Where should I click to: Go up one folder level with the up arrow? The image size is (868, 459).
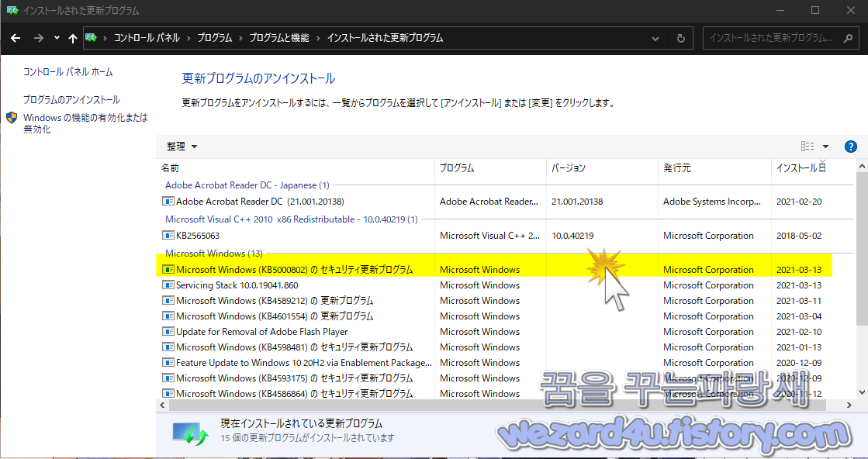(x=72, y=38)
